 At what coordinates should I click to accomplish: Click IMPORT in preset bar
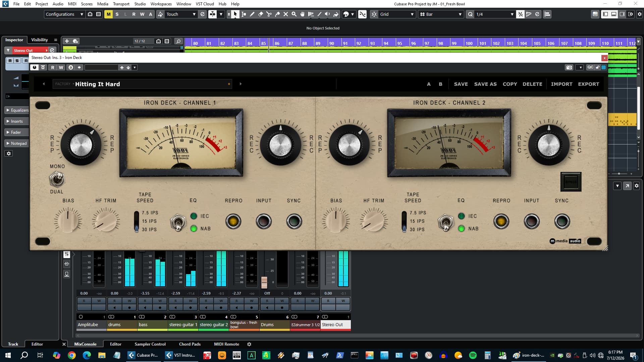561,84
